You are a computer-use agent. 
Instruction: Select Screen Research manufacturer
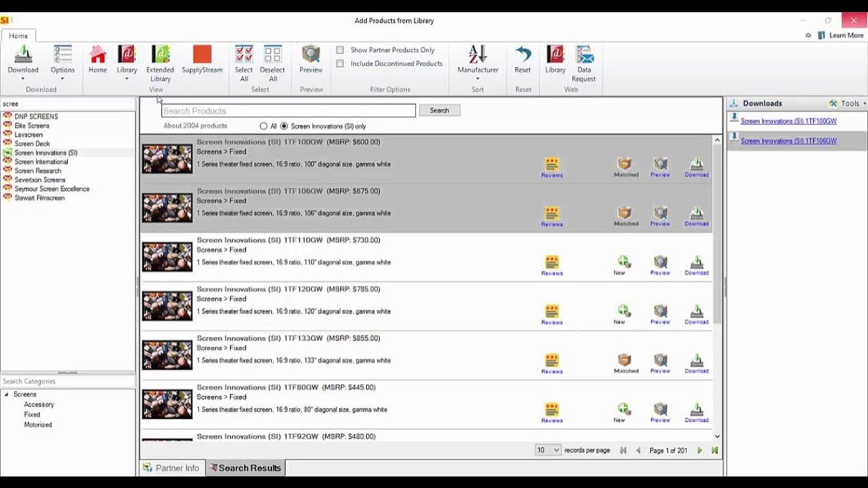pos(38,171)
